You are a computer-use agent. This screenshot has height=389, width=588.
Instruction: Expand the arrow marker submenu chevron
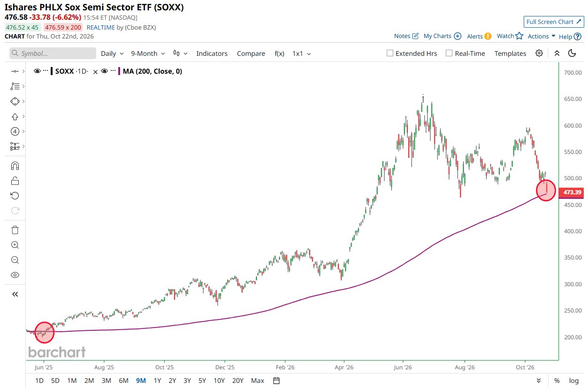(23, 116)
